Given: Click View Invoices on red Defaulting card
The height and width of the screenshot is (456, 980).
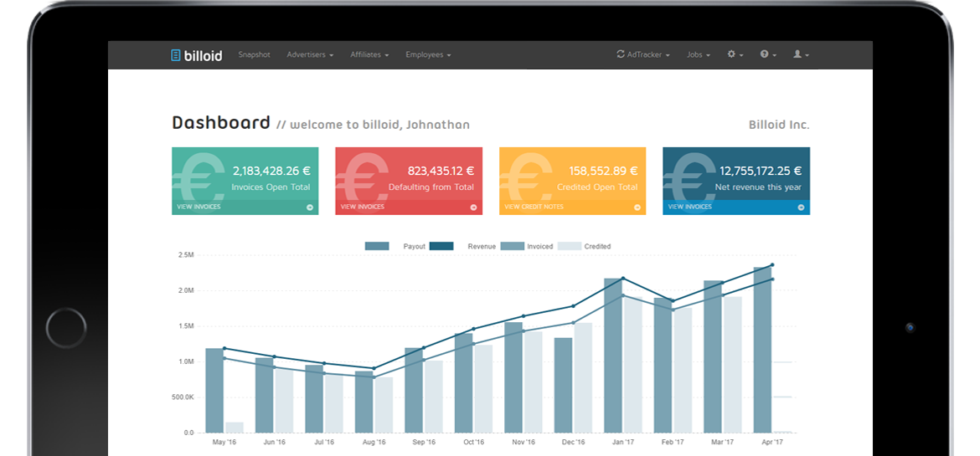Looking at the screenshot, I should [363, 207].
